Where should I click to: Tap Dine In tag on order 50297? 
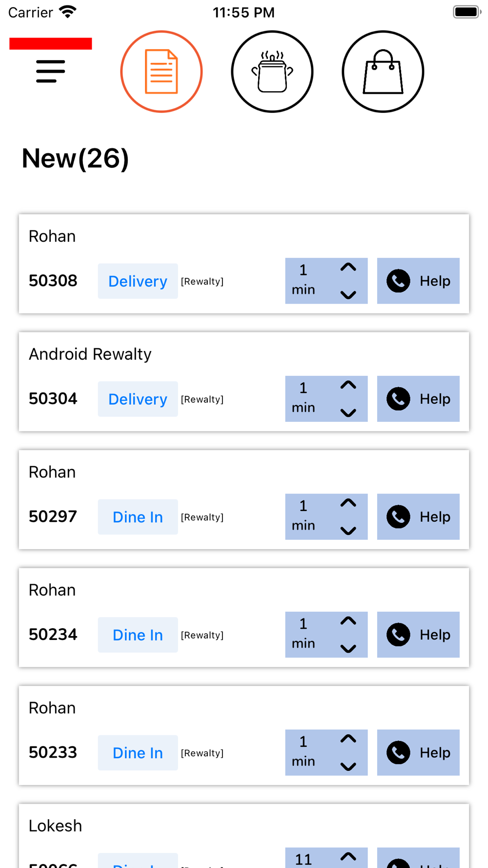(x=138, y=517)
